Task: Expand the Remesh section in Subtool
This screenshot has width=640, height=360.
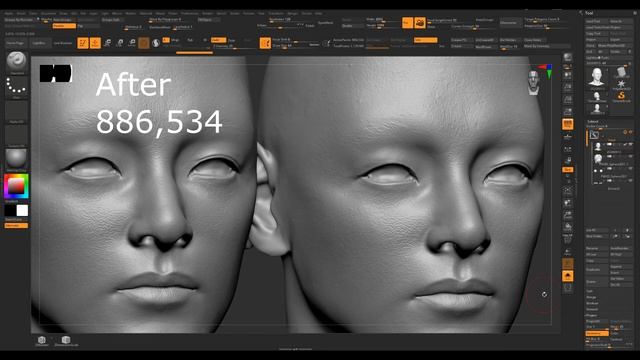Action: (x=592, y=309)
